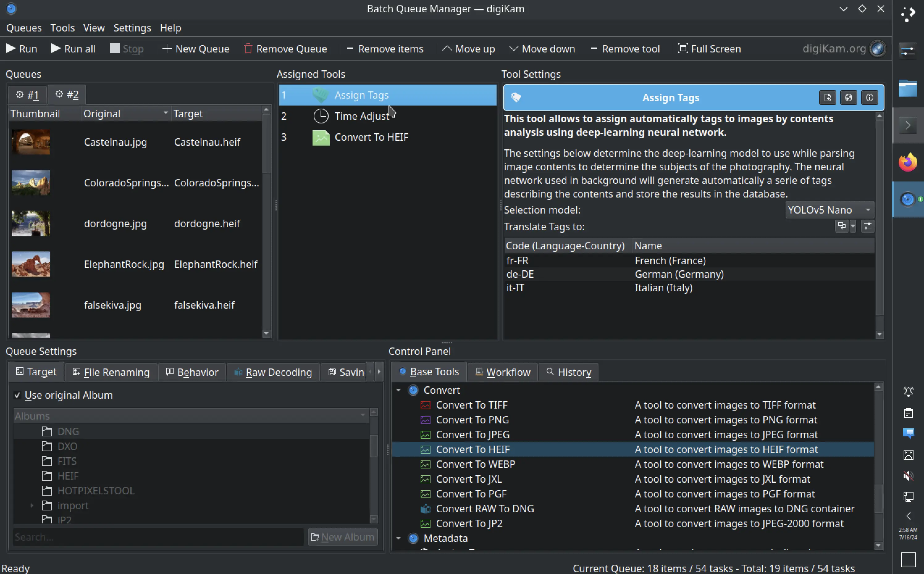The width and height of the screenshot is (924, 574).
Task: Click Remove Queue trash icon
Action: click(x=248, y=48)
